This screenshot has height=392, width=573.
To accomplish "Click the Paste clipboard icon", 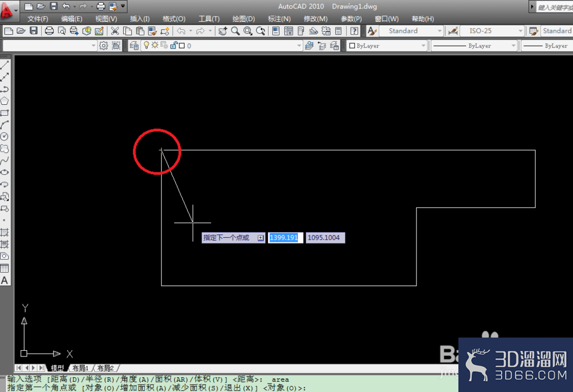I will click(140, 31).
